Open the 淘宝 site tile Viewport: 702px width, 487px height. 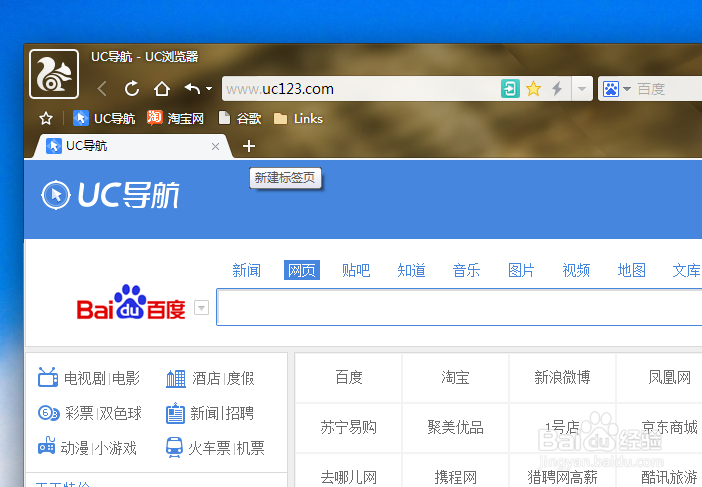pyautogui.click(x=455, y=377)
